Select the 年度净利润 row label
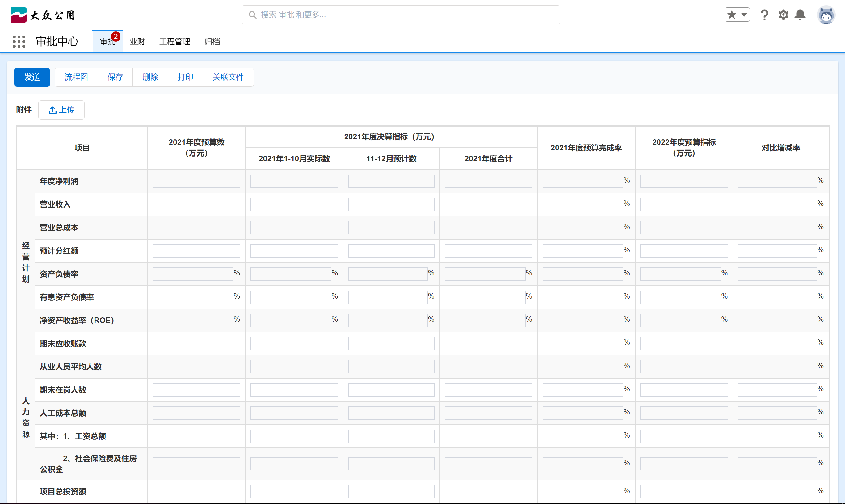Image resolution: width=845 pixels, height=504 pixels. coord(59,181)
